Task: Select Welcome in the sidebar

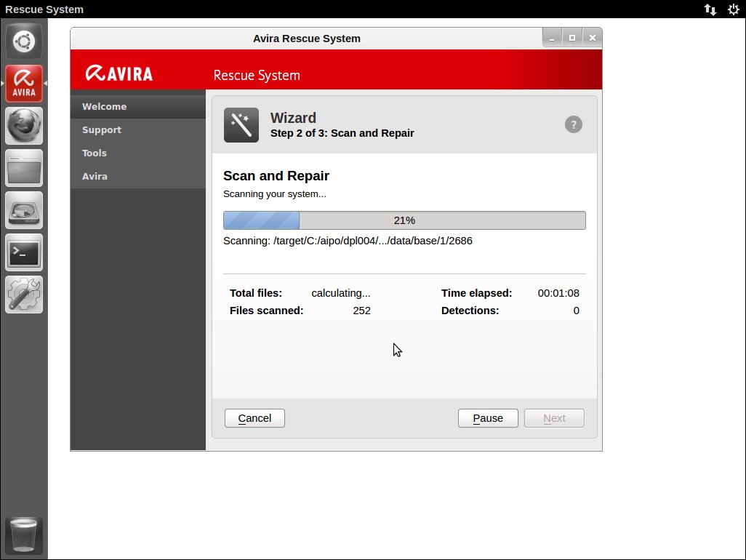Action: [x=138, y=107]
